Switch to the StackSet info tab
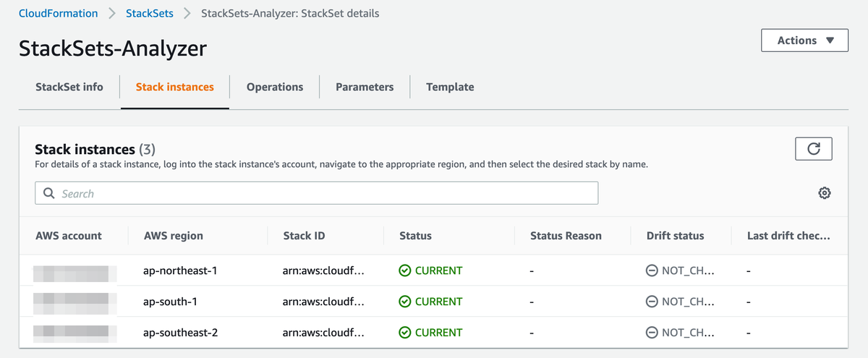 point(69,87)
